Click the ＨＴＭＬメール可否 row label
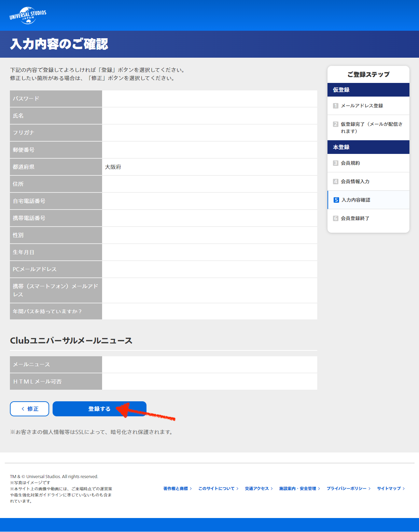Screen dimensions: 419x532 56,382
